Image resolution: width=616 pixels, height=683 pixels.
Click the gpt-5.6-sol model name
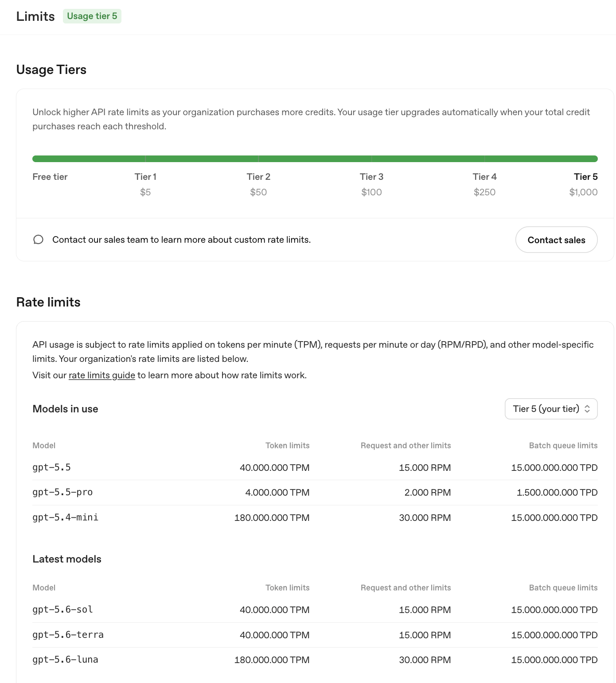[62, 610]
